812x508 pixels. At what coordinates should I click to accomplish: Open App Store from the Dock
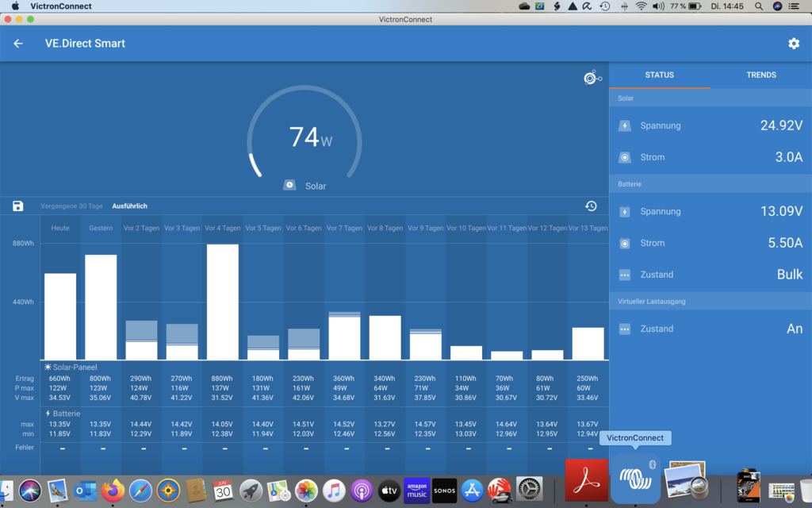(x=473, y=491)
